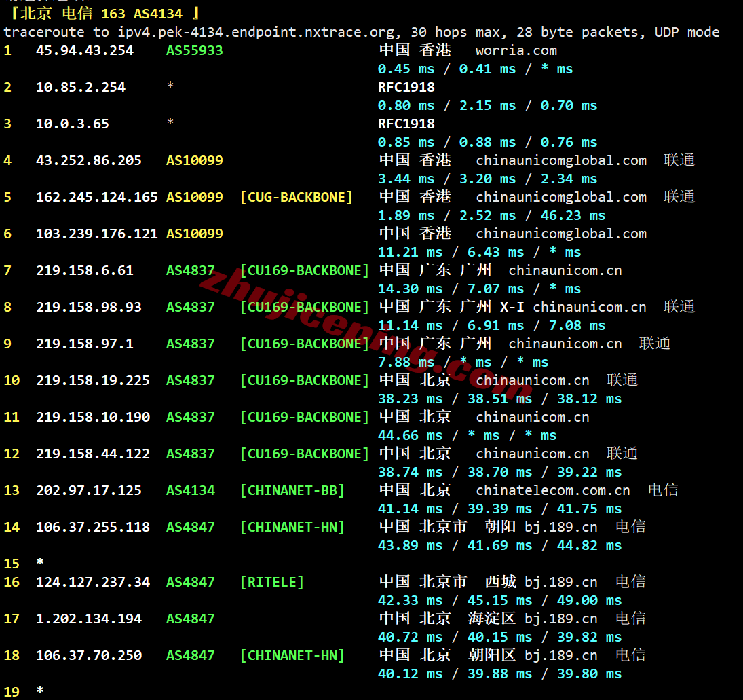Image resolution: width=743 pixels, height=700 pixels.
Task: Click bj.189.cn hostname on hop 16
Action: (x=561, y=582)
